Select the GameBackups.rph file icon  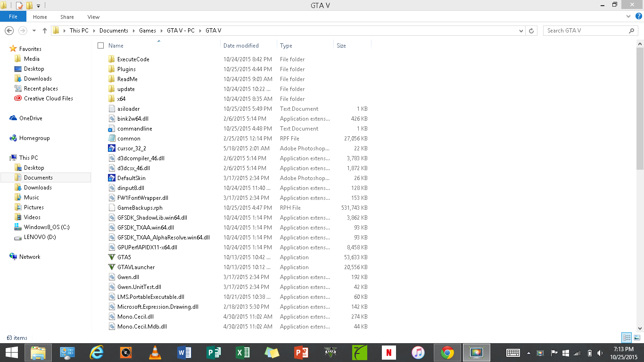112,208
